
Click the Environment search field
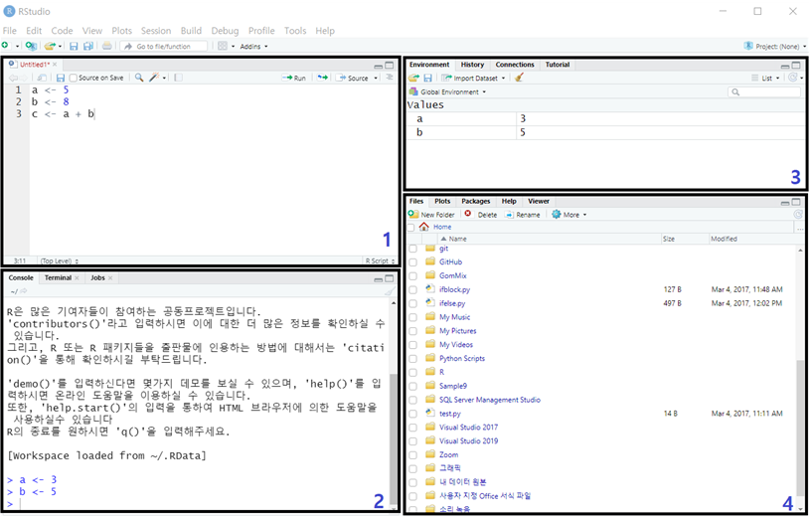point(764,91)
